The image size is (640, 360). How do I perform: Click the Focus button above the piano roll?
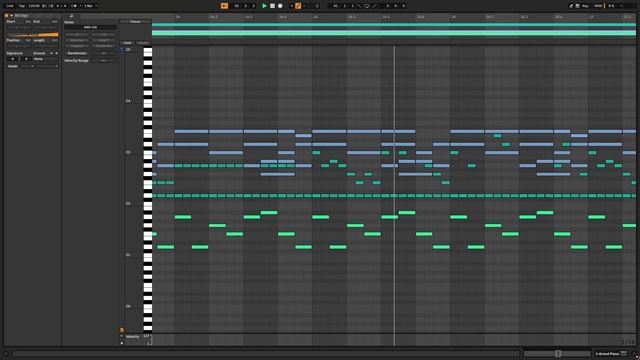click(135, 22)
